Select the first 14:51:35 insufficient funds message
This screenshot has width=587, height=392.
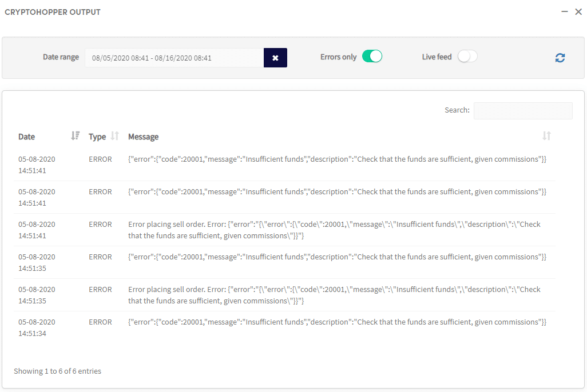(338, 257)
